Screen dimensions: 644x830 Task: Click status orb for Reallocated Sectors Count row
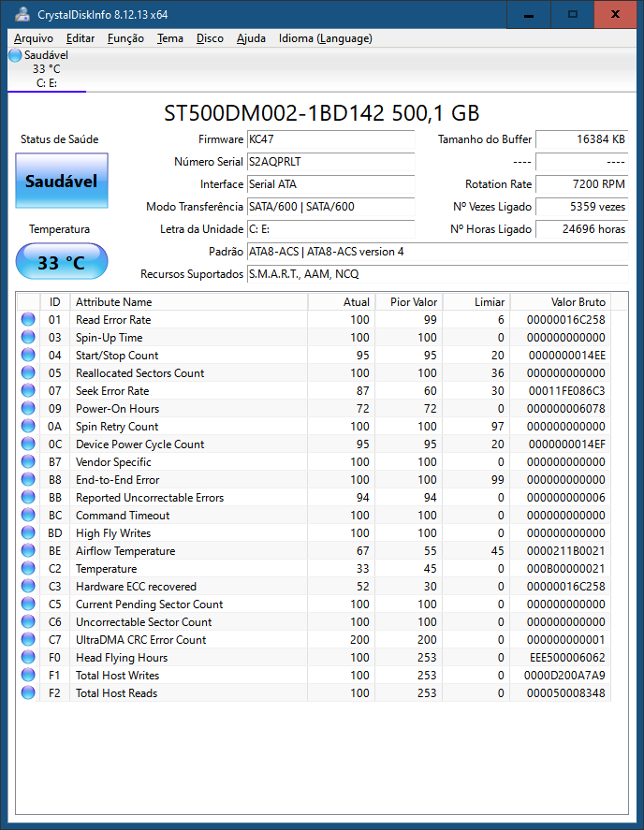pos(28,372)
